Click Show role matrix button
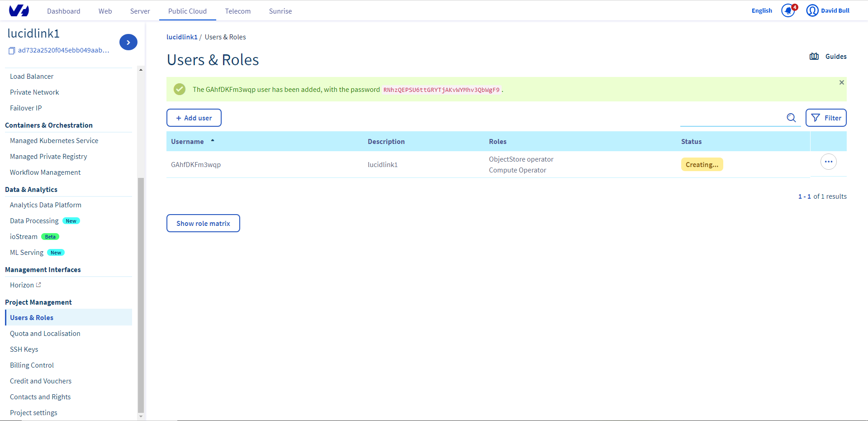This screenshot has height=421, width=868. click(203, 223)
